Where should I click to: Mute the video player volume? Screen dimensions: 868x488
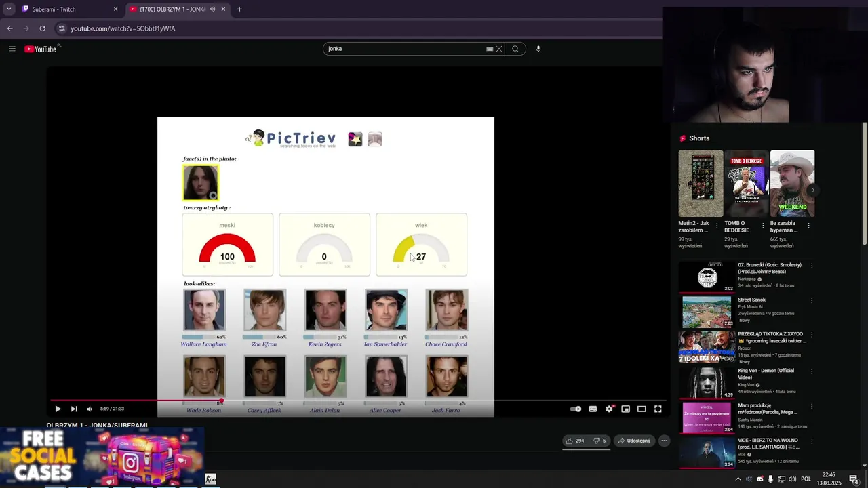pyautogui.click(x=90, y=409)
